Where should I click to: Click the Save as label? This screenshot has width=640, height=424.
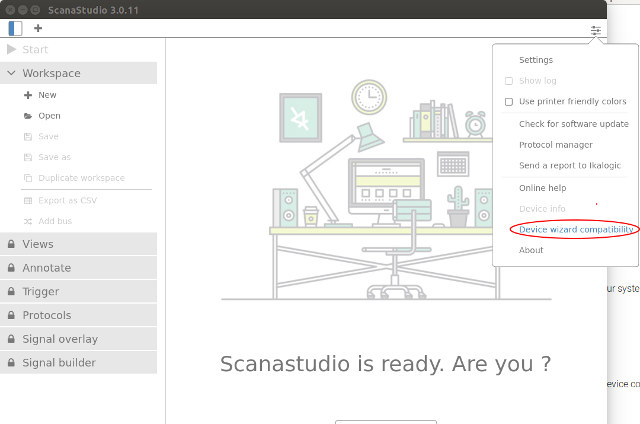tap(54, 158)
